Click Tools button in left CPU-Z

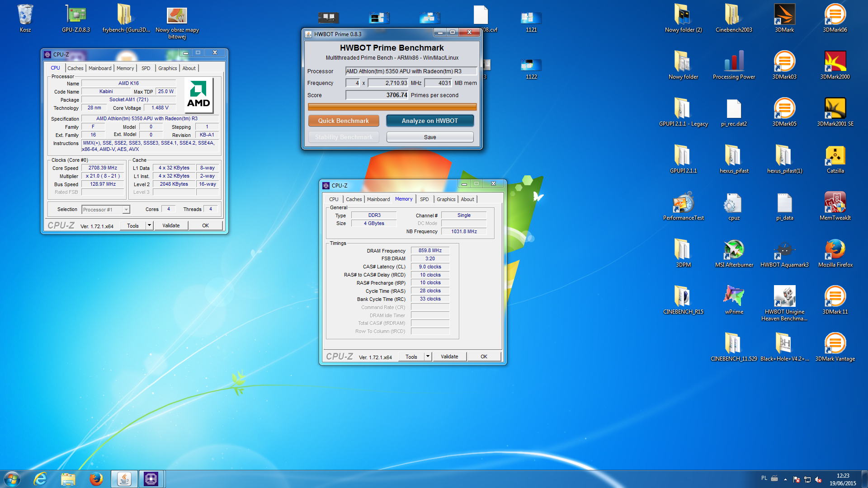pyautogui.click(x=133, y=225)
